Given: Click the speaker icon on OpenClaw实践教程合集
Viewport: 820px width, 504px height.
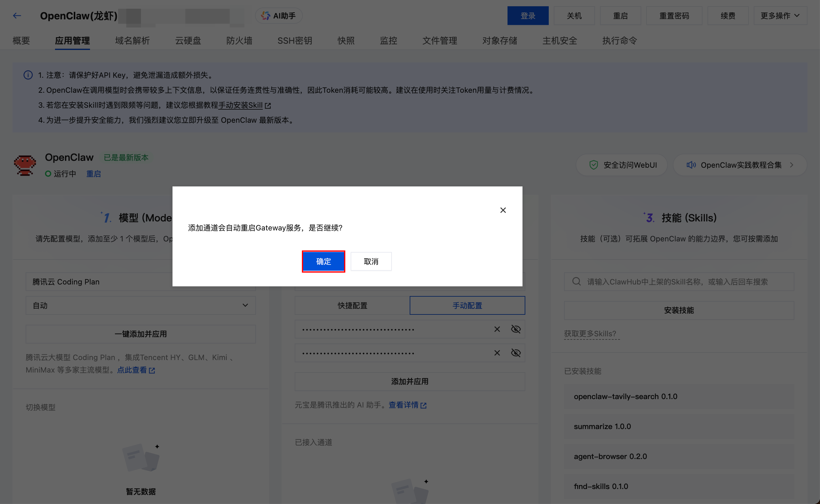Looking at the screenshot, I should coord(691,165).
